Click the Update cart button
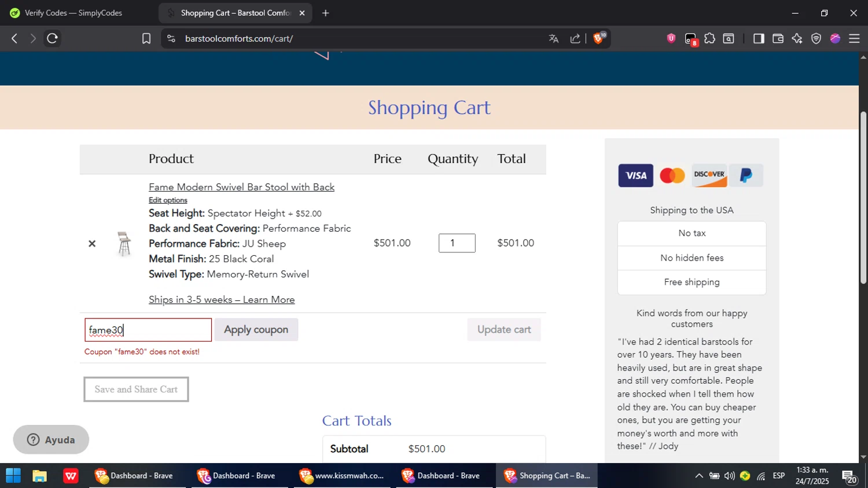Screen dimensions: 868x488 [504, 329]
